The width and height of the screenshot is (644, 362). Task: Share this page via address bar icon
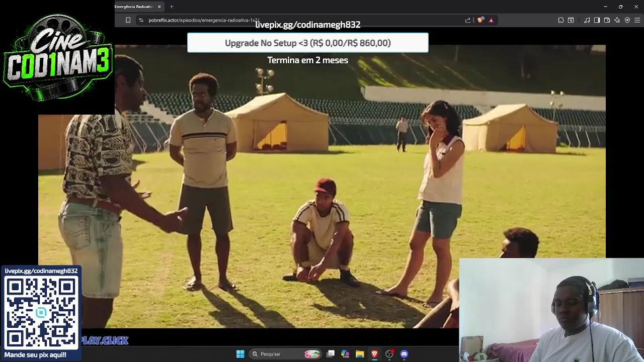click(x=468, y=20)
